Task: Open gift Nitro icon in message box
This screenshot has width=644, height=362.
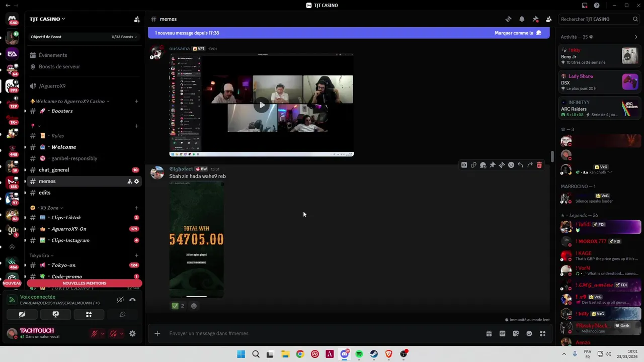Action: (489, 333)
